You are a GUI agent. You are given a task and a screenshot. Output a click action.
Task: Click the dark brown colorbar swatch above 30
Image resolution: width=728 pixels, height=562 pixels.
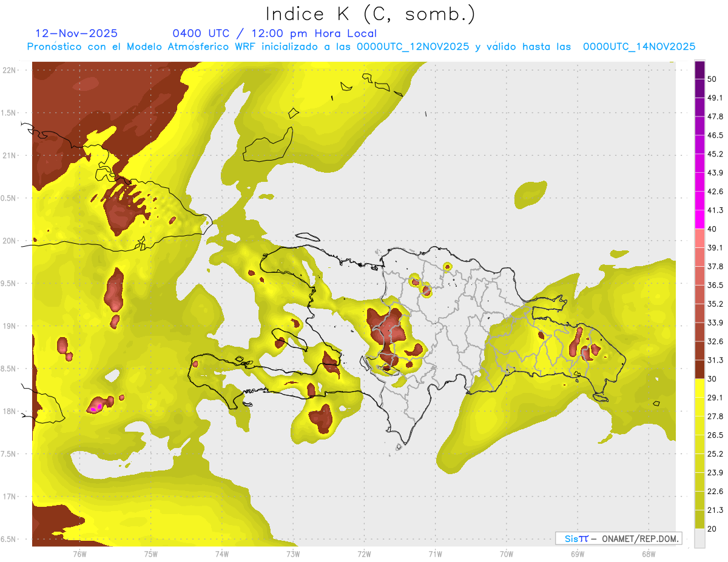point(700,369)
